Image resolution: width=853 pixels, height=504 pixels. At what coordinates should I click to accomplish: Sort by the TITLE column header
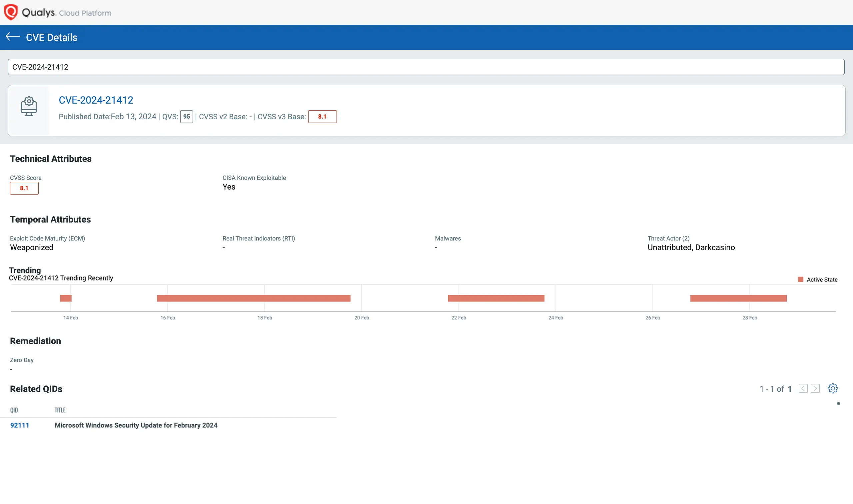[x=60, y=410]
